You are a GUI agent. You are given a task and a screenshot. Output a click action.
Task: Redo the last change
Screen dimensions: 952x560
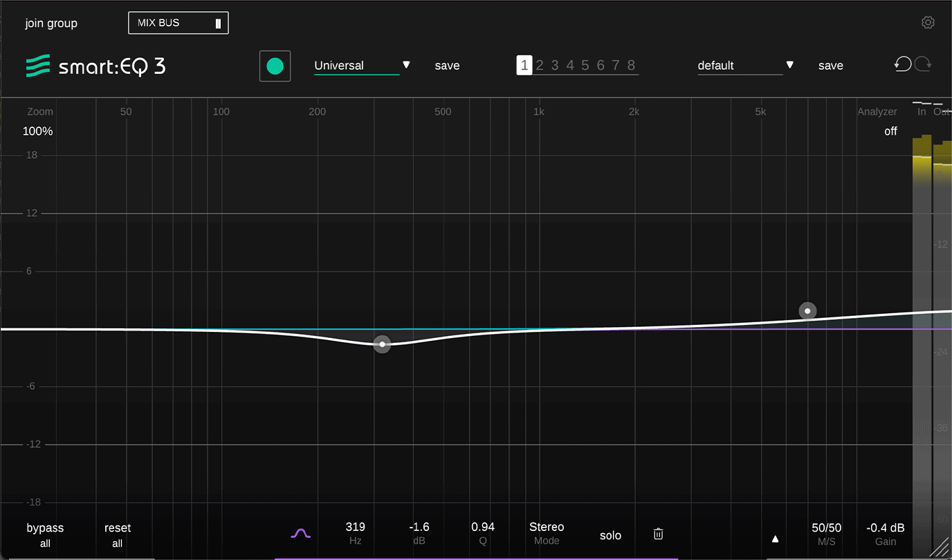pos(923,64)
